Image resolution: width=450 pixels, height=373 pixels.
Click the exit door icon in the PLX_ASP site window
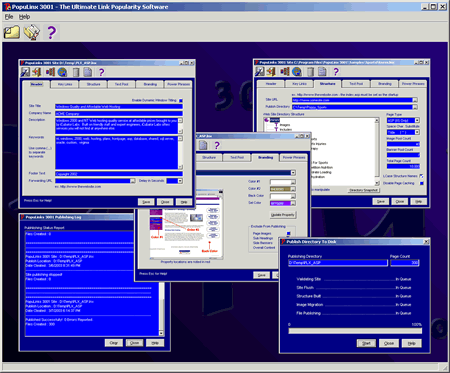(x=37, y=72)
